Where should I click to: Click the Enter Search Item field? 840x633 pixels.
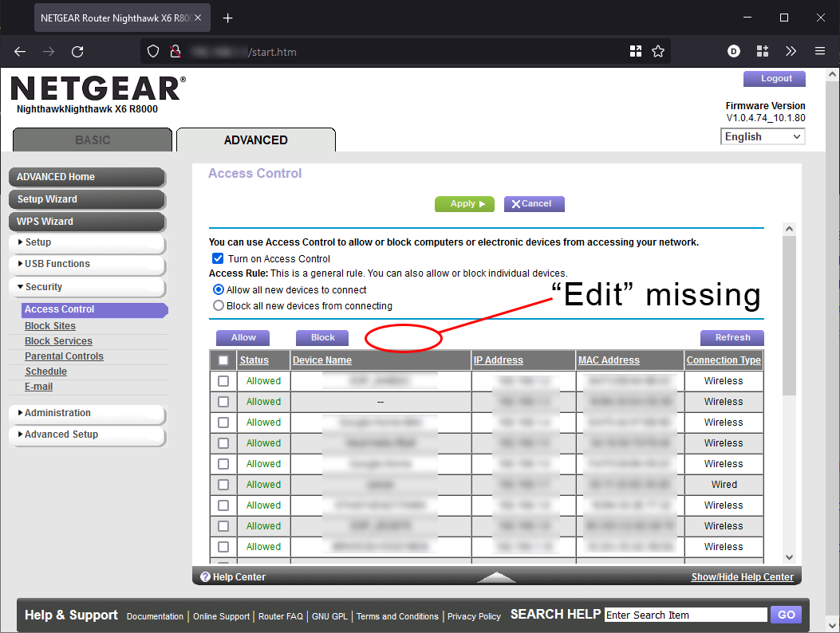[x=684, y=615]
